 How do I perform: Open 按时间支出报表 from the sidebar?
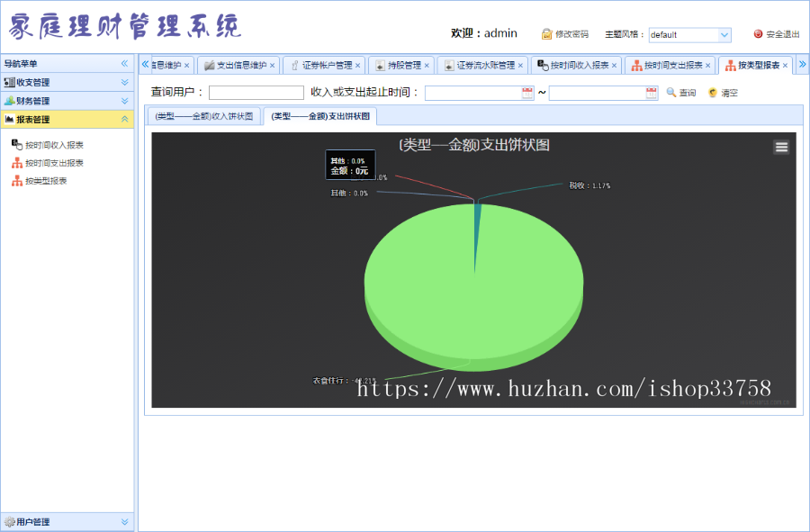[x=54, y=162]
